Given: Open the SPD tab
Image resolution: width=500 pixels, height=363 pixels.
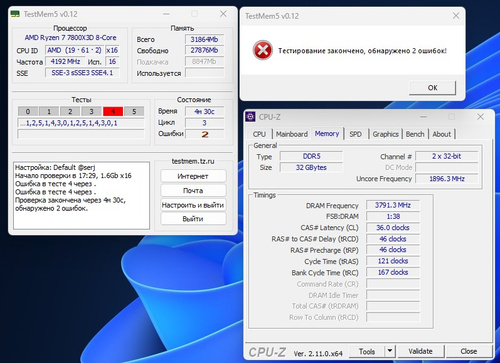Looking at the screenshot, I should tap(355, 134).
